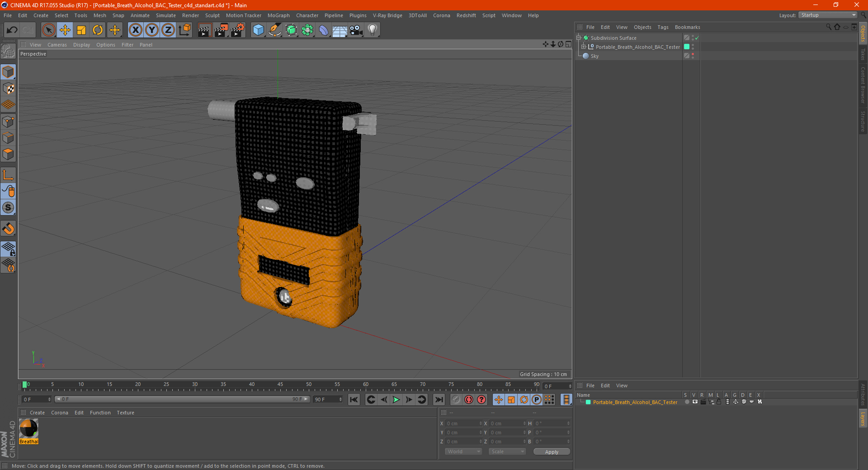Add a Light object
868x470 pixels.
pos(373,30)
